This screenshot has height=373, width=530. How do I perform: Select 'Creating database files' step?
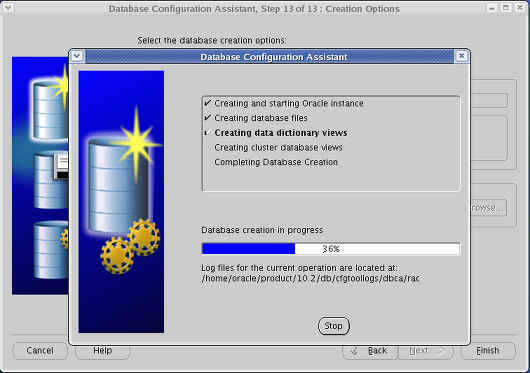261,118
